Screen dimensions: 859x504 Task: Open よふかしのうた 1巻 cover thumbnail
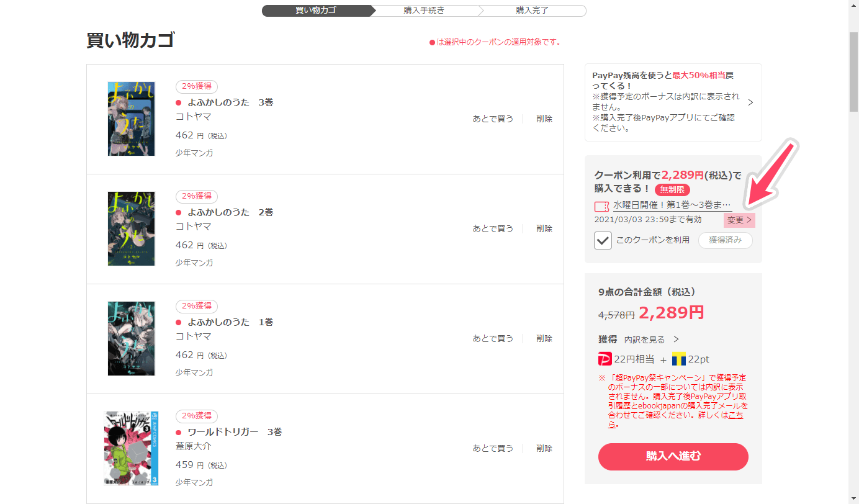click(131, 338)
